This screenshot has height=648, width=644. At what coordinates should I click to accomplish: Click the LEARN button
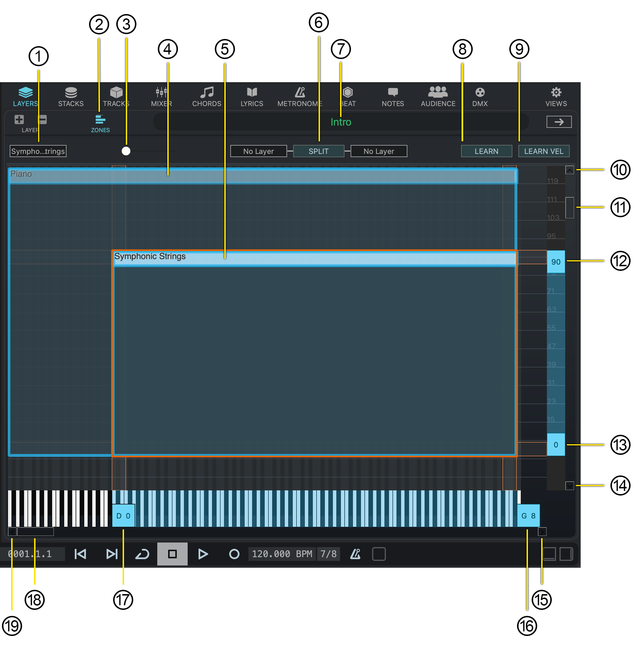tap(486, 151)
